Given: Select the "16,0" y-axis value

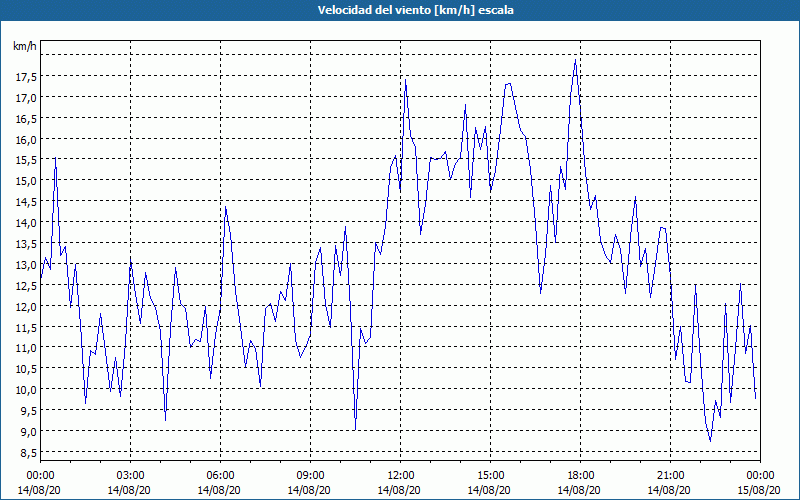Looking at the screenshot, I should point(26,139).
